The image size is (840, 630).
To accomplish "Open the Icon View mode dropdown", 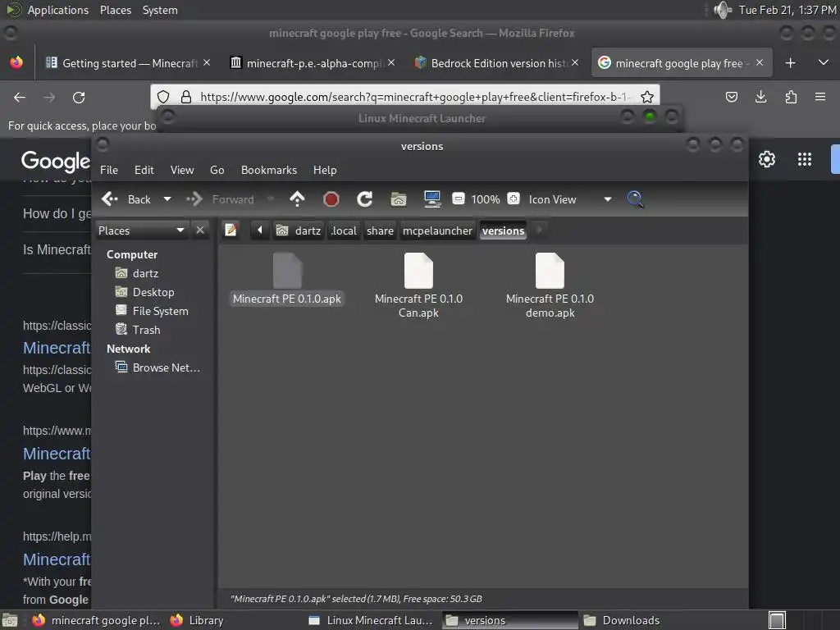I will pos(569,199).
